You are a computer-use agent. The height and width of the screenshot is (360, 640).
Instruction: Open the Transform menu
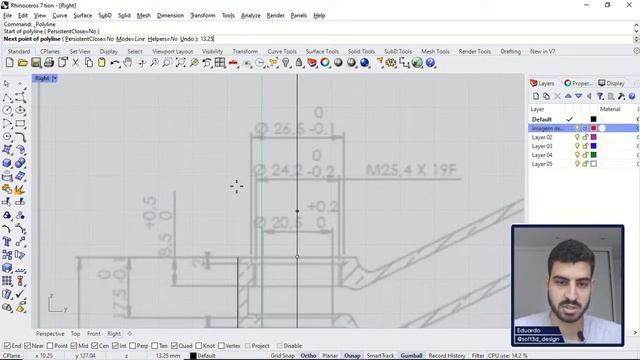click(x=203, y=16)
